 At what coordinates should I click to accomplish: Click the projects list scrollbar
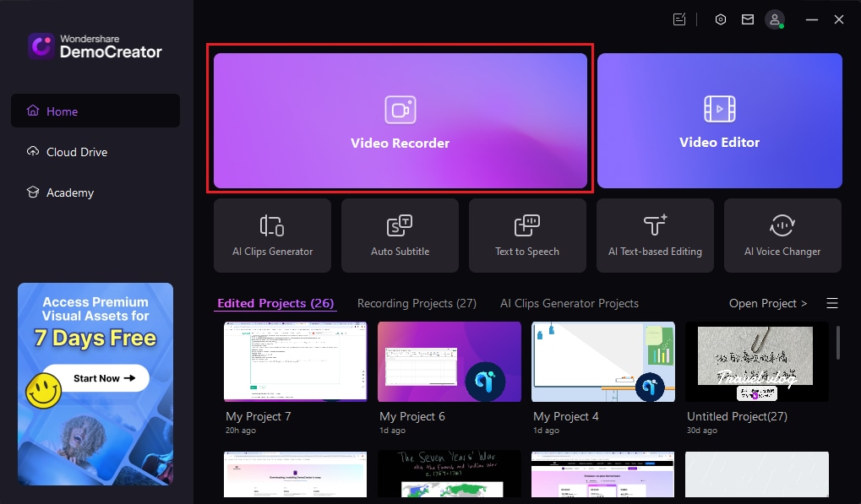(x=838, y=343)
